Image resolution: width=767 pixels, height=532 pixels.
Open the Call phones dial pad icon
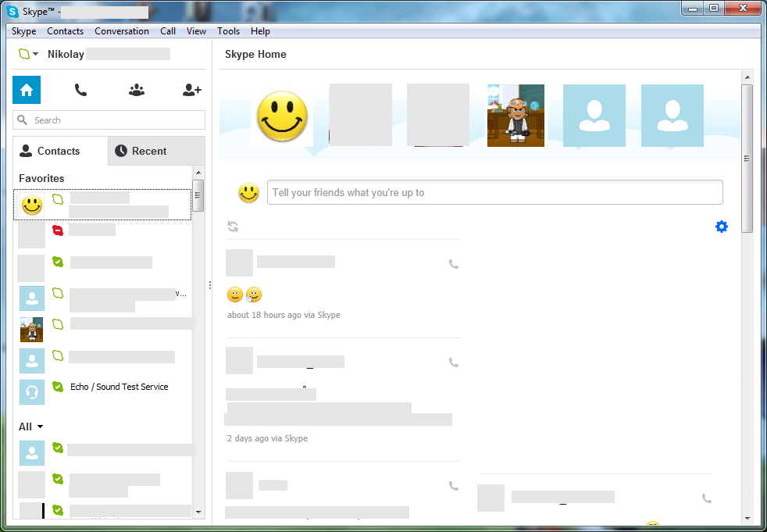pos(80,90)
